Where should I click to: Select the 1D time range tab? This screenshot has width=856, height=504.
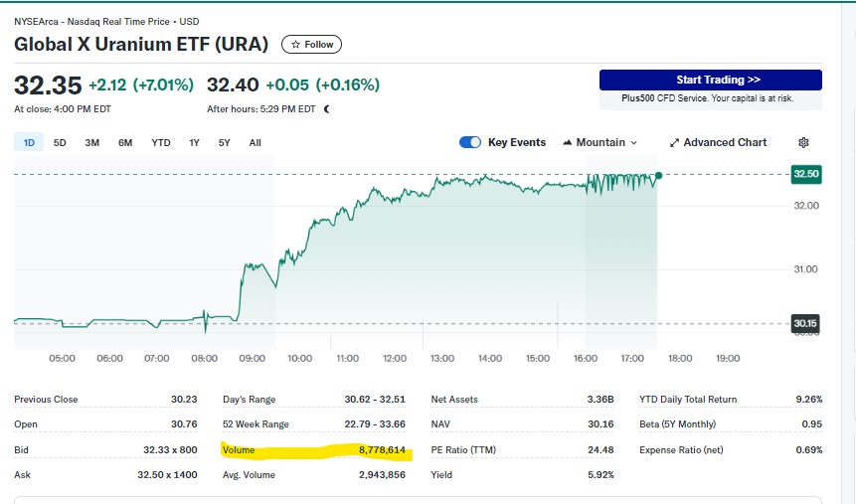pos(29,142)
